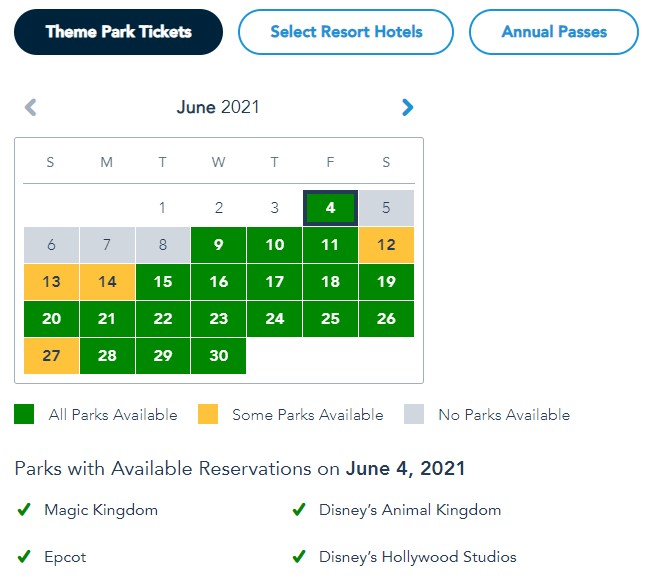Select June 4 on the calendar

[330, 209]
